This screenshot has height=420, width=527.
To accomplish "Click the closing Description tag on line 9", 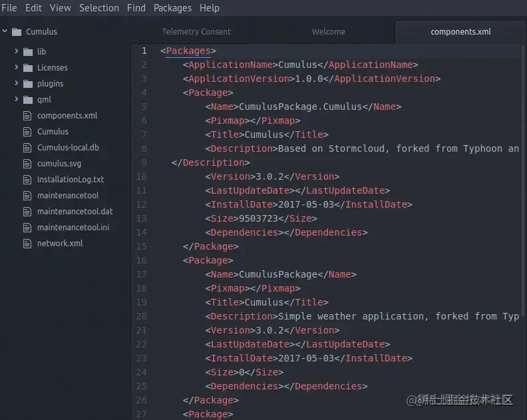I will [x=211, y=163].
